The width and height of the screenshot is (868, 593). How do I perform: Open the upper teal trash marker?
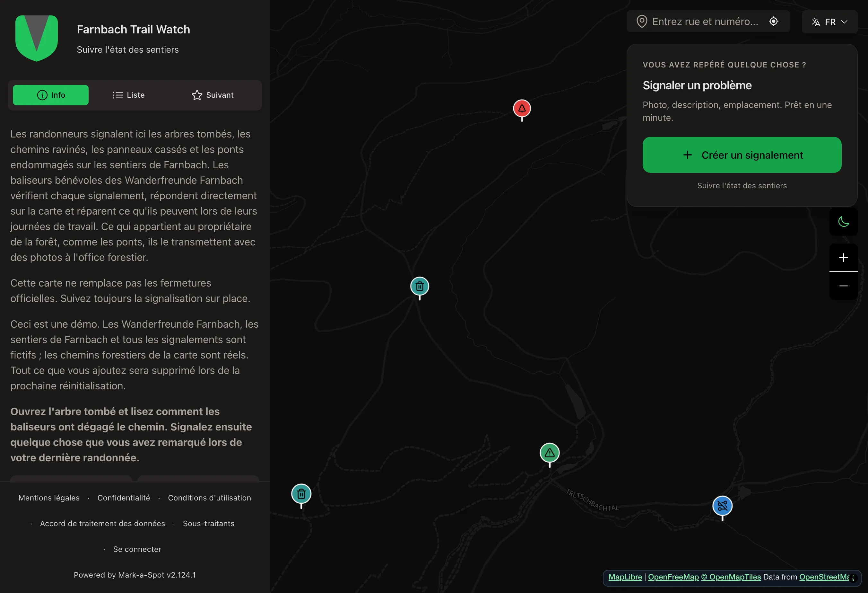(420, 286)
